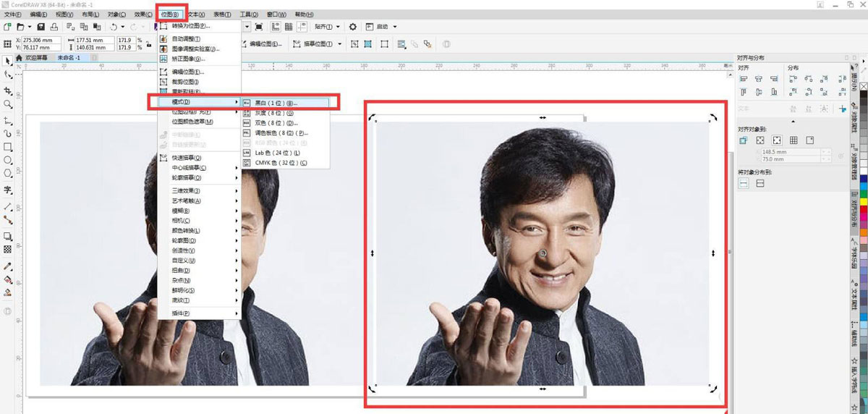Select the Crop tool in the toolbox

pyautogui.click(x=8, y=90)
